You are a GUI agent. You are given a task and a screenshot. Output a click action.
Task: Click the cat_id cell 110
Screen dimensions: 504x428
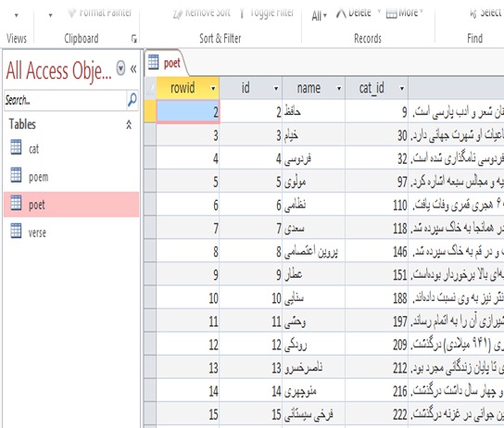377,205
